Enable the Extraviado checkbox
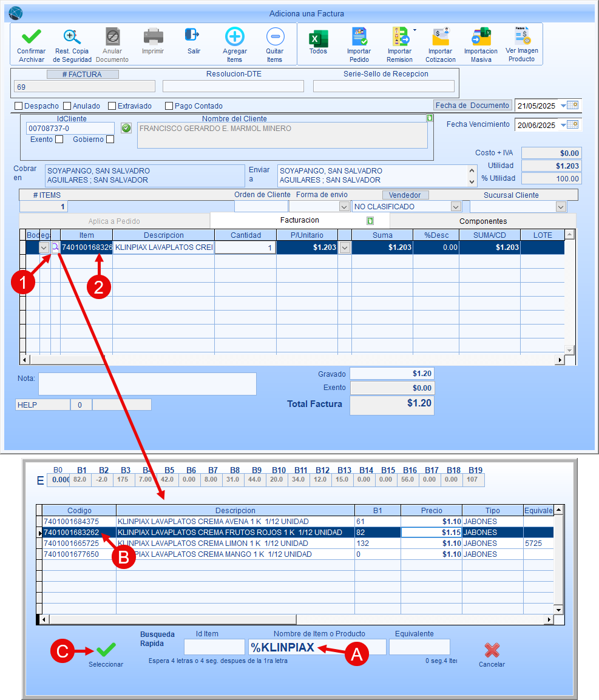599x700 pixels. [112, 106]
